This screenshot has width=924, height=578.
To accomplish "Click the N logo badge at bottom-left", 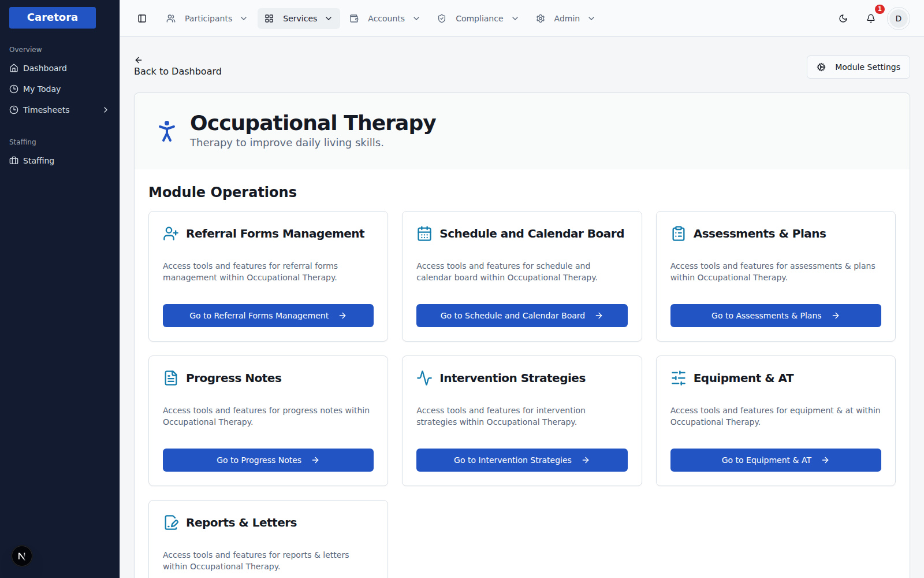I will 22,556.
